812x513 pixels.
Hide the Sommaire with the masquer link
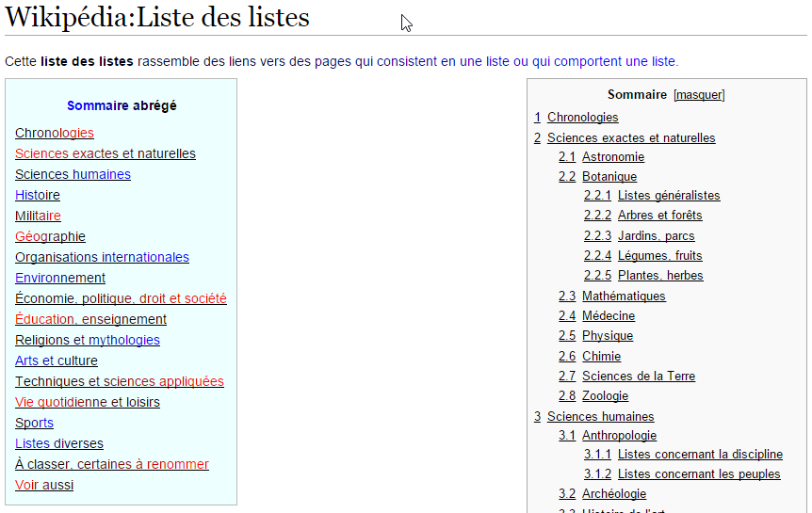[x=699, y=95]
